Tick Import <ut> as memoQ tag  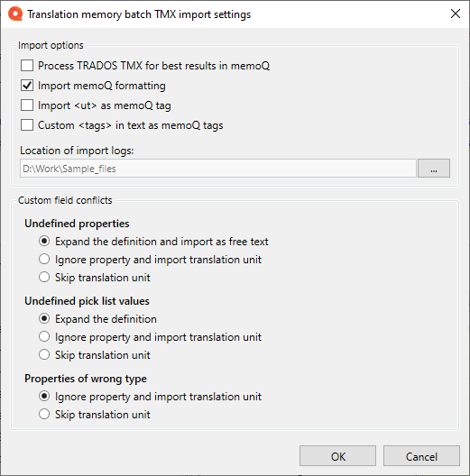pos(27,105)
